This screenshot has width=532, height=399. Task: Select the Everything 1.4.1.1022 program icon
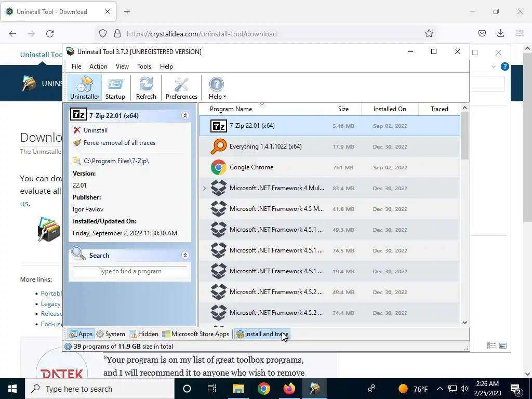[219, 147]
